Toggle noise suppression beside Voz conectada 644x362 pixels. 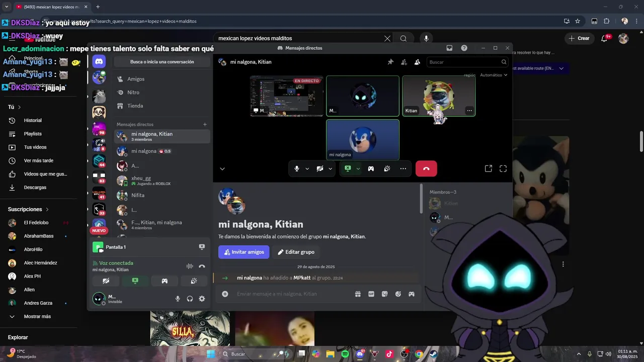190,266
